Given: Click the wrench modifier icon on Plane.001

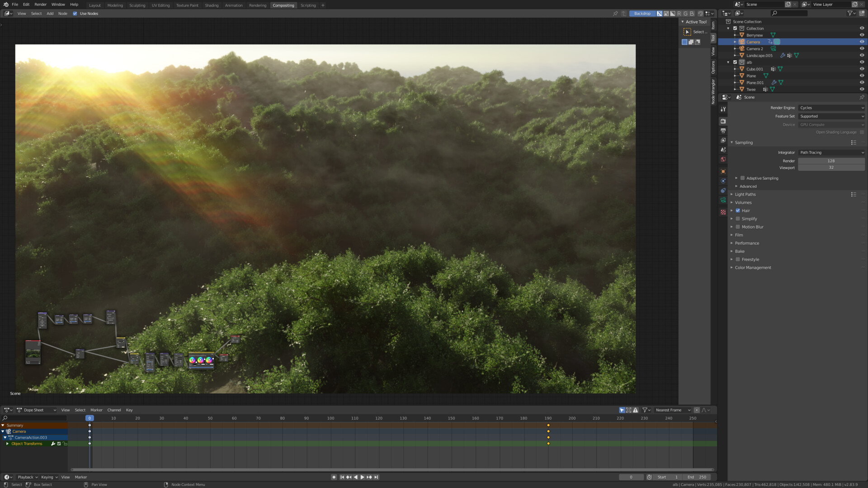Looking at the screenshot, I should point(774,82).
